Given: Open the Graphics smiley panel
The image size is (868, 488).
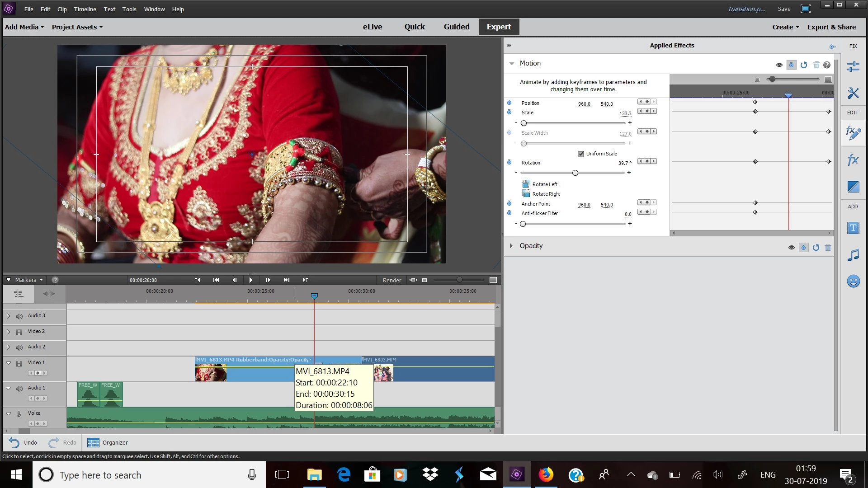Looking at the screenshot, I should 853,281.
